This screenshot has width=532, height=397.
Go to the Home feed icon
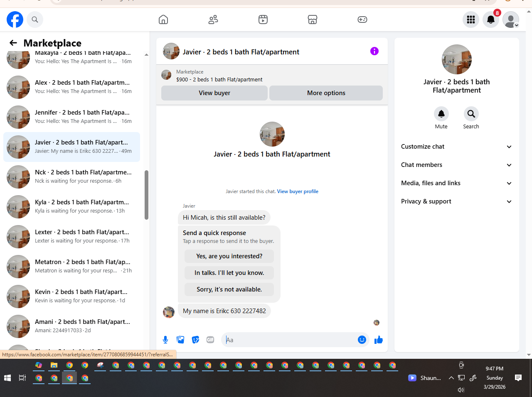(x=163, y=20)
